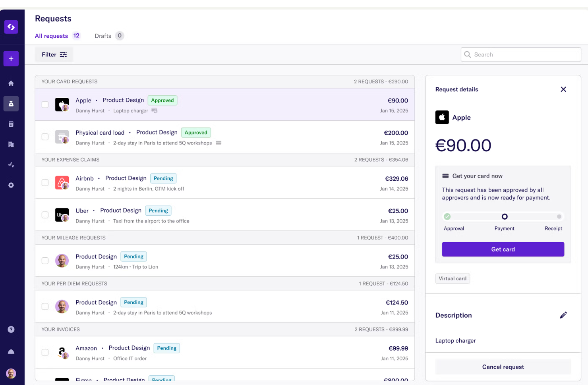Click the Payment step in progress tracker
The image size is (588, 392).
[505, 216]
